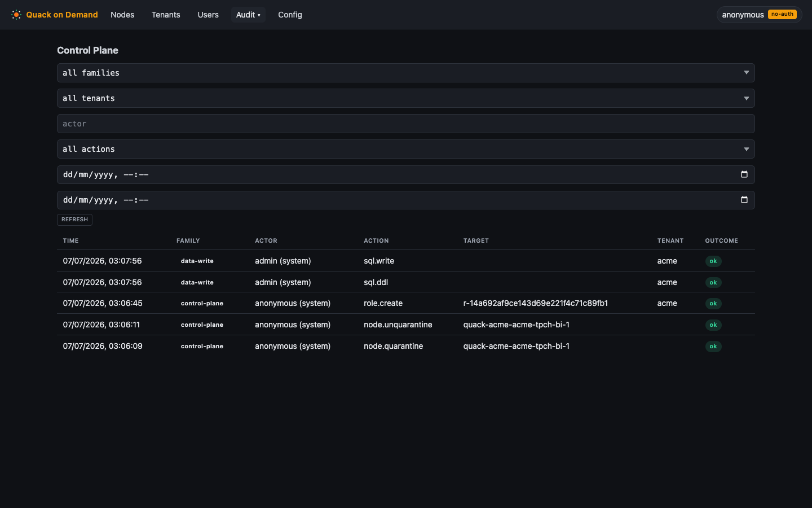Open calendar picker on first date field
The height and width of the screenshot is (508, 812).
click(744, 174)
